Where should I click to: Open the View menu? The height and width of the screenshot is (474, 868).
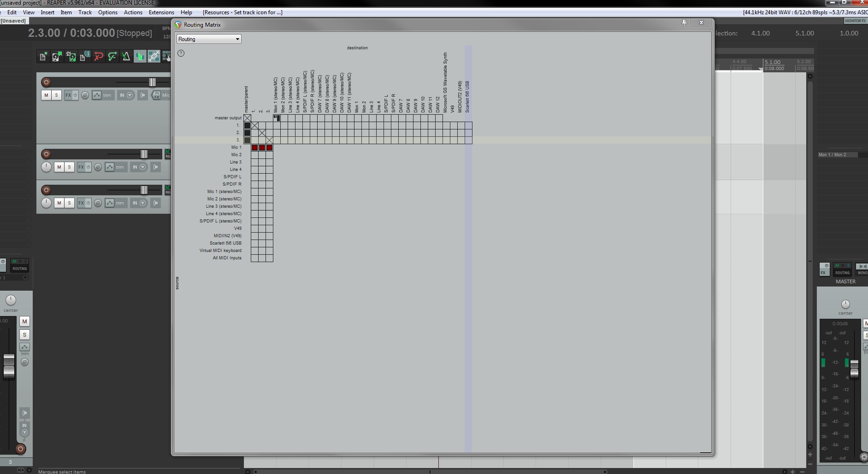(x=29, y=12)
